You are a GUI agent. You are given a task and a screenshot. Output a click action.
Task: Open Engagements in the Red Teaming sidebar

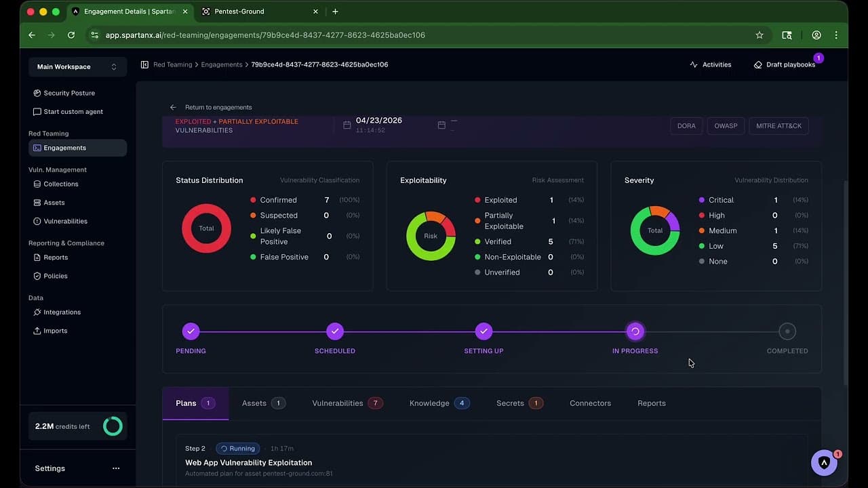click(64, 148)
